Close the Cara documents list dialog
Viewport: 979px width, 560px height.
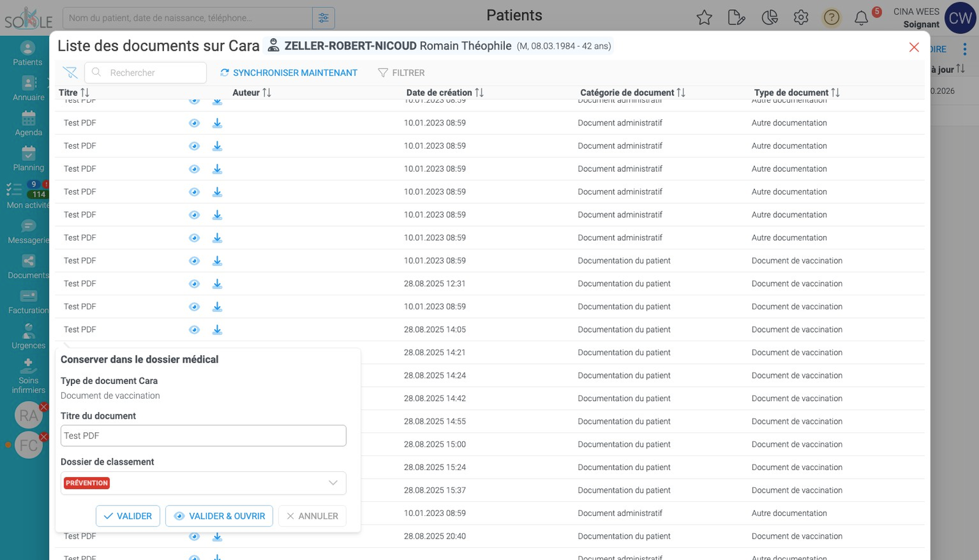click(x=914, y=47)
